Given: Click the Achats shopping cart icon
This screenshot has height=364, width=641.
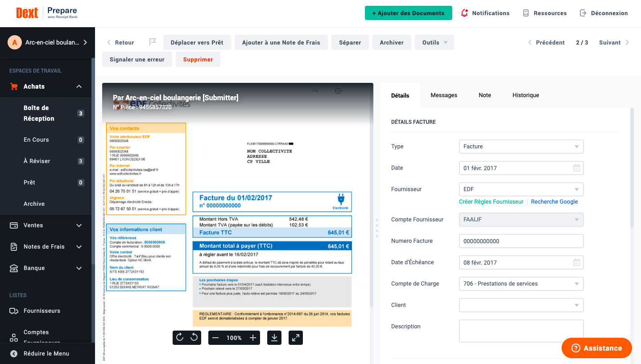Looking at the screenshot, I should pos(14,86).
